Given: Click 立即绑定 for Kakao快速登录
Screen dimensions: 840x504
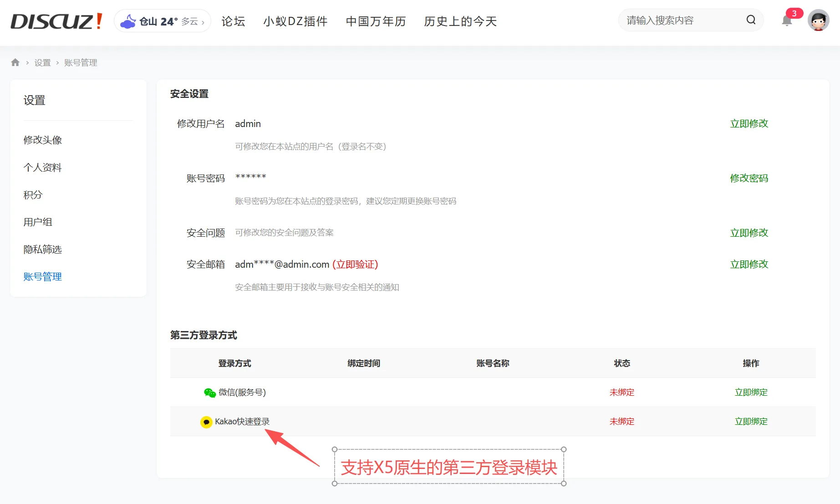Looking at the screenshot, I should (x=751, y=421).
